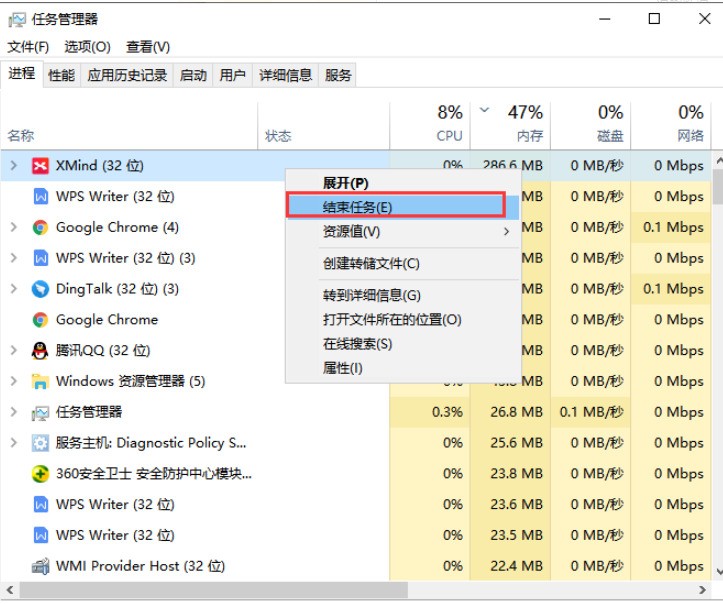This screenshot has height=604, width=723.
Task: Click the 服务主机 Diagnostic Policy gear icon
Action: pos(40,443)
